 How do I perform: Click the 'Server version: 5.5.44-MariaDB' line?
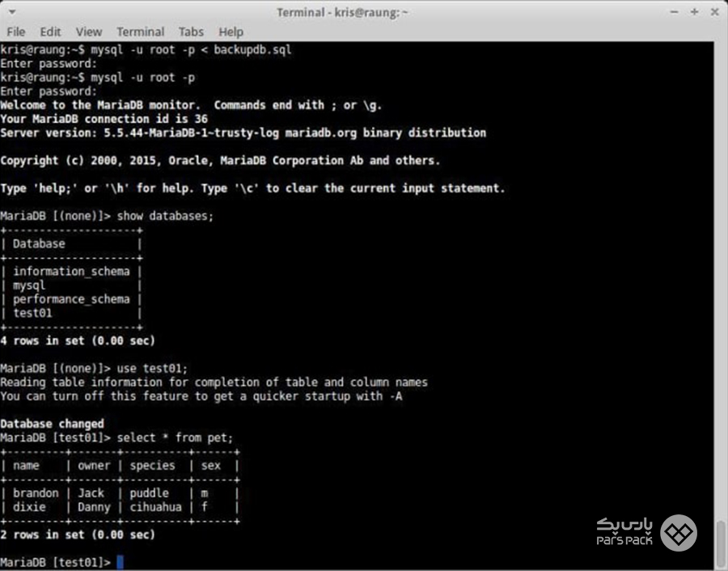243,133
